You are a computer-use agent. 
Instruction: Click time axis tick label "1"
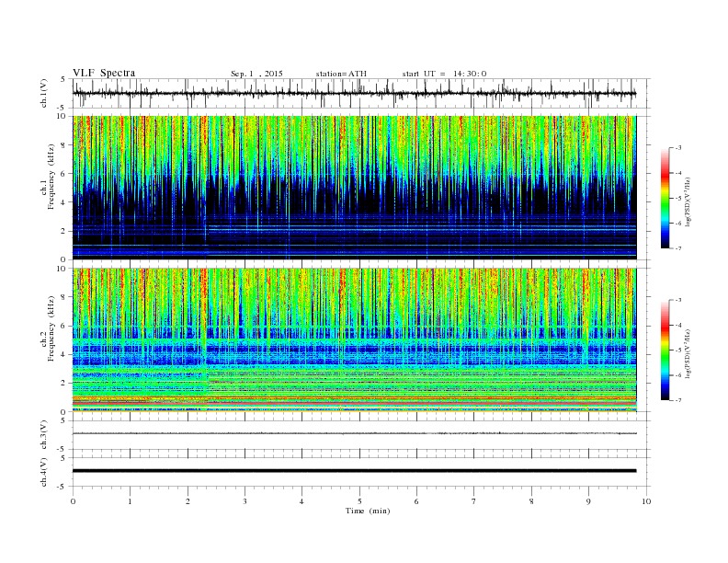(x=130, y=501)
